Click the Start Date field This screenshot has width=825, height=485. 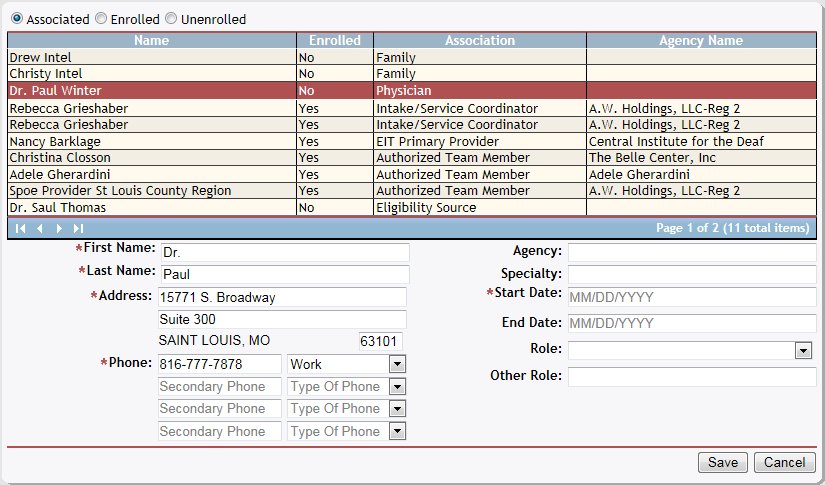692,297
